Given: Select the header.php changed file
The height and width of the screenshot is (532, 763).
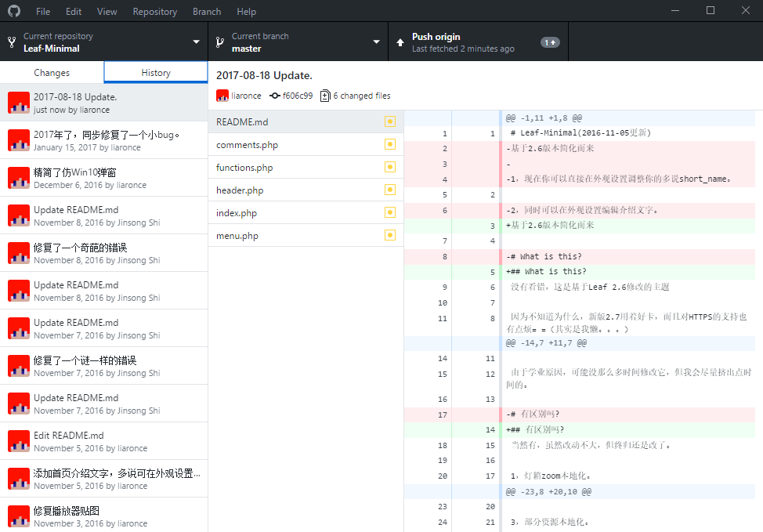Looking at the screenshot, I should coord(306,190).
